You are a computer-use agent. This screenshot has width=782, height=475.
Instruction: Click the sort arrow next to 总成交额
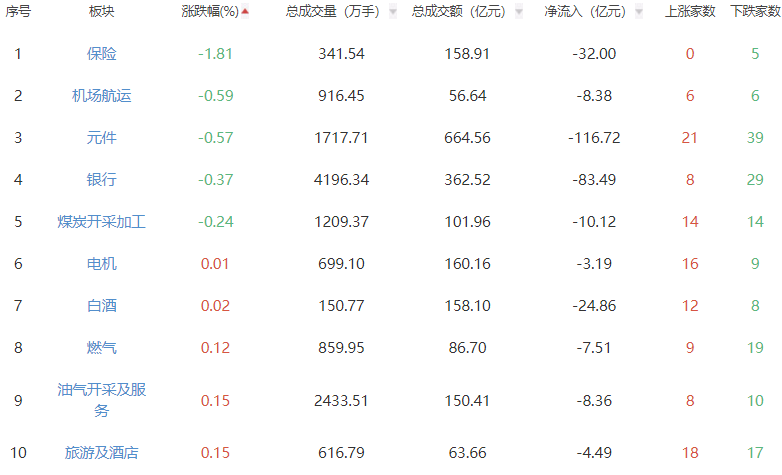pos(515,12)
